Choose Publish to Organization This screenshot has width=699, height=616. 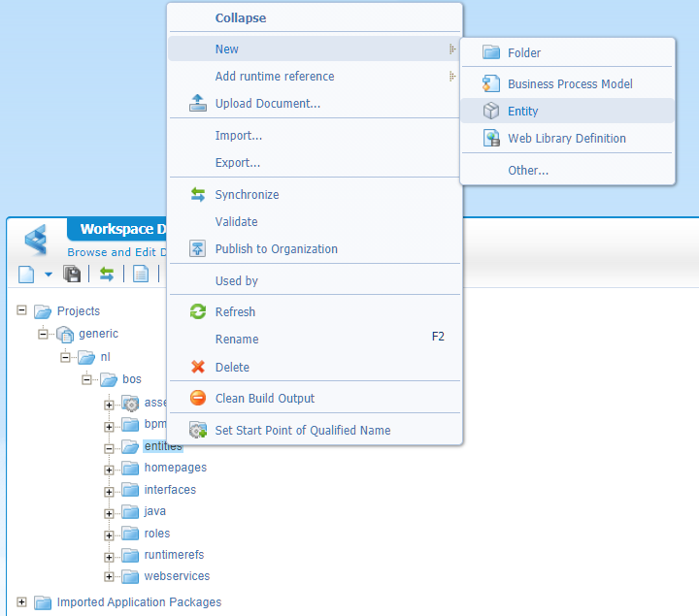click(x=276, y=249)
